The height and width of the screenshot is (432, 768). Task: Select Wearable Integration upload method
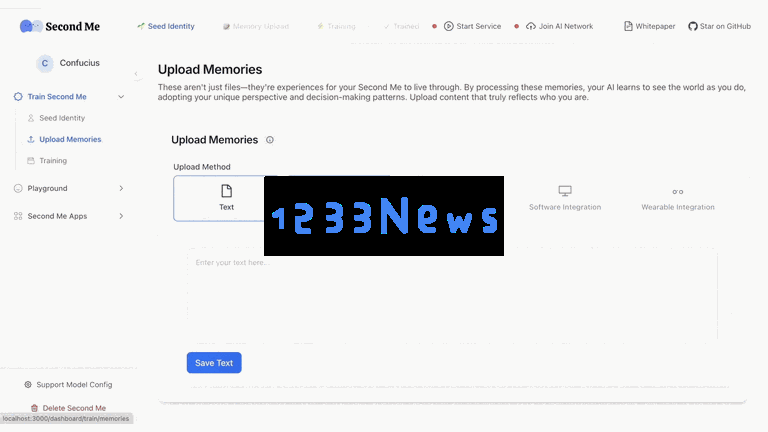678,198
